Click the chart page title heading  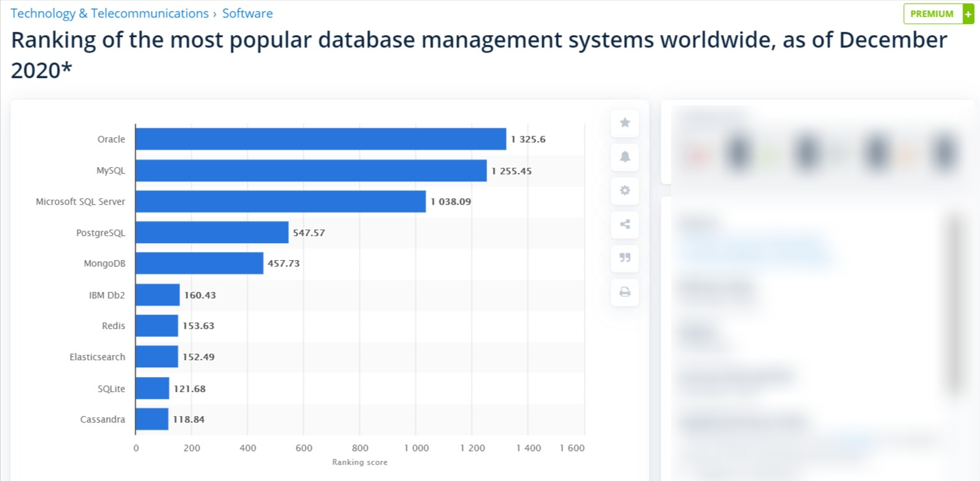point(479,56)
